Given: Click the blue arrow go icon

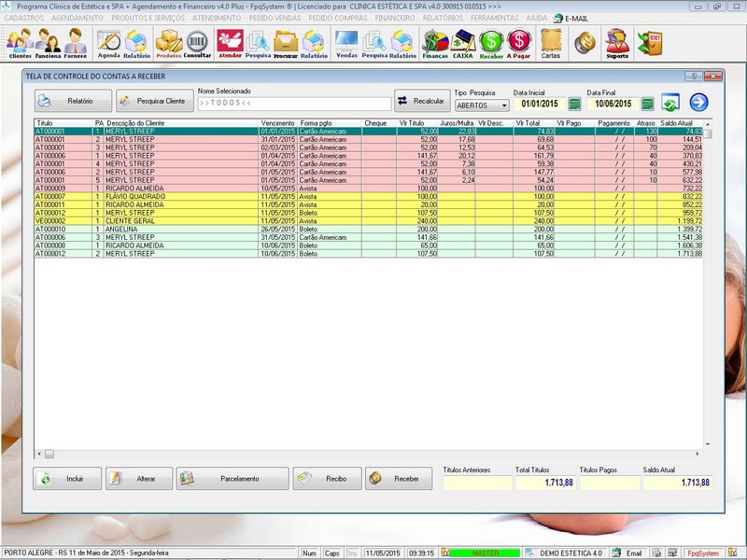Looking at the screenshot, I should (x=698, y=103).
